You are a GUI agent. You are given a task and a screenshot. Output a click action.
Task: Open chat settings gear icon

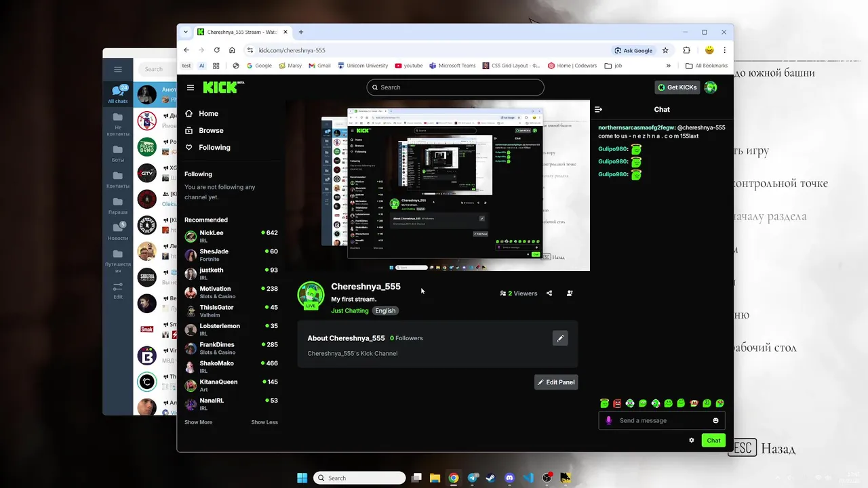pyautogui.click(x=692, y=440)
